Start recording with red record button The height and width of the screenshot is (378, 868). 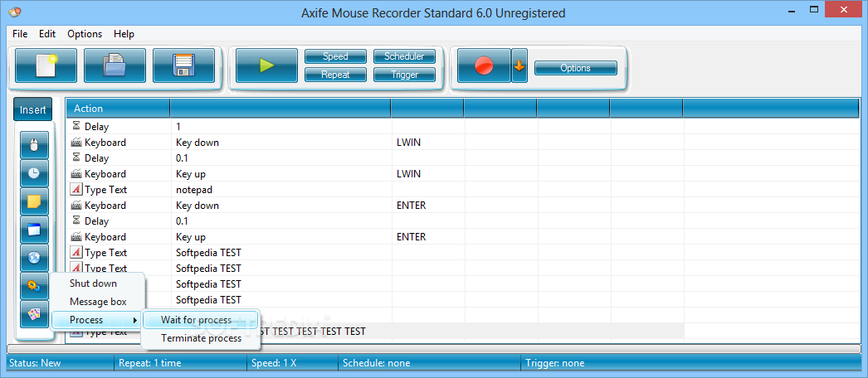point(484,65)
